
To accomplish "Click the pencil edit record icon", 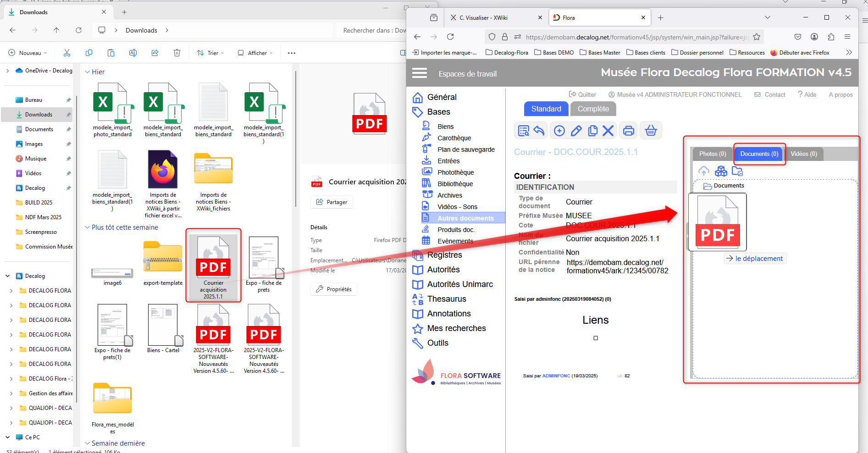I will 576,131.
